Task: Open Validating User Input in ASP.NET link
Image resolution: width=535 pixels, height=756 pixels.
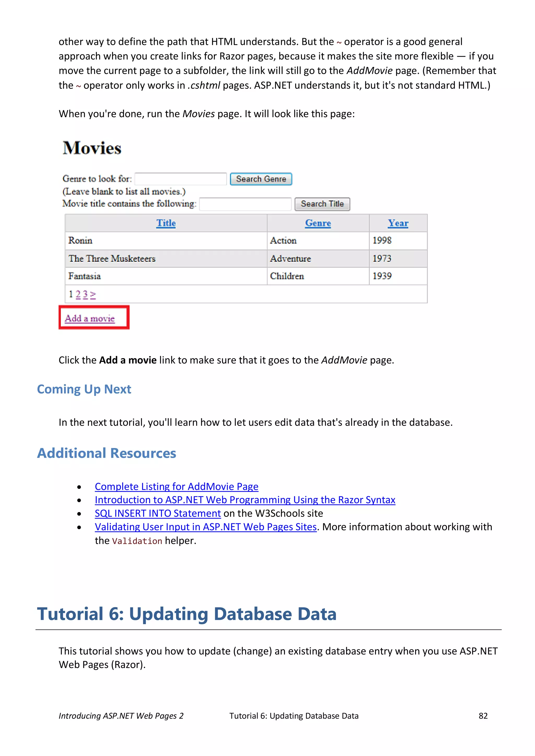Action: (x=206, y=527)
